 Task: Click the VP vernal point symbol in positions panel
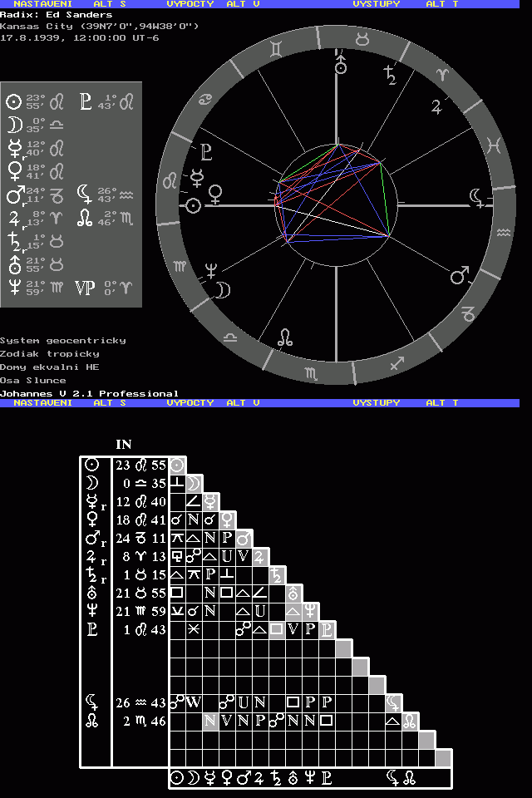[85, 288]
